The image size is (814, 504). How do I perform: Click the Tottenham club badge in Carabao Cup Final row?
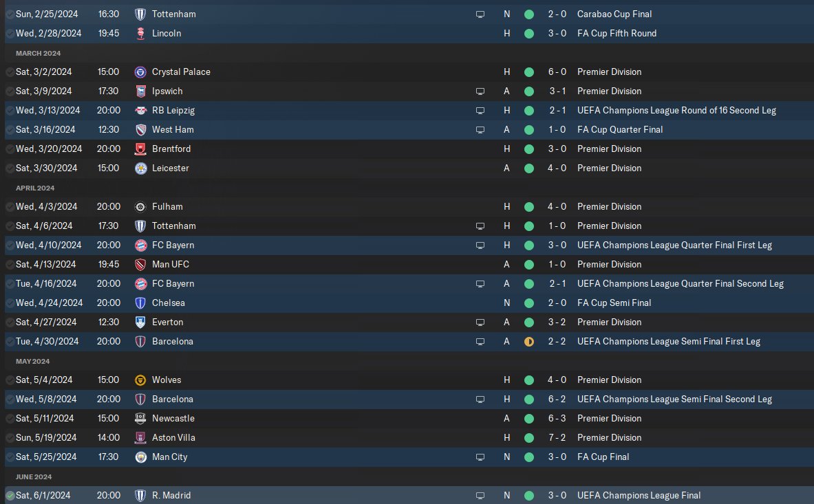(140, 14)
